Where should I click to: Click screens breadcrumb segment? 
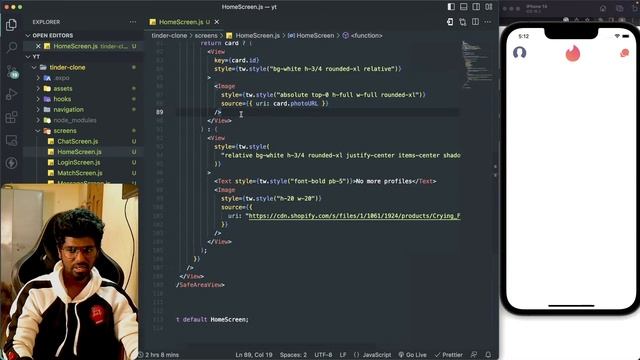pos(206,36)
